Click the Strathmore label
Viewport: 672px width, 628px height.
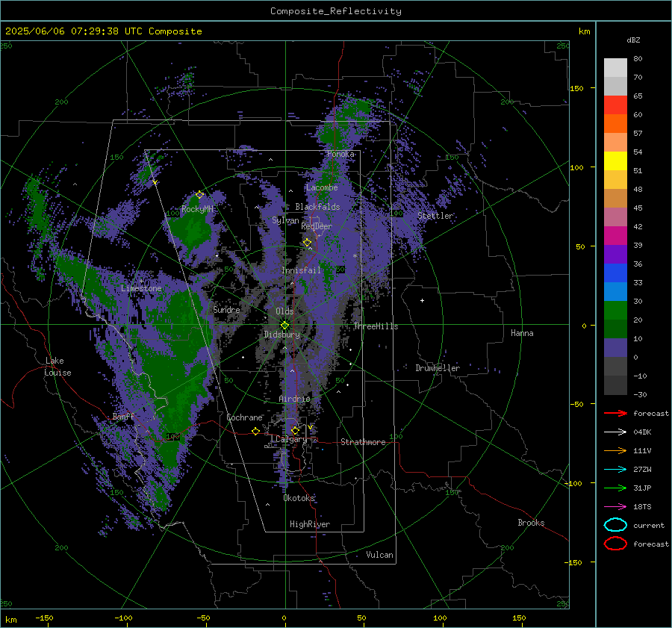(363, 442)
